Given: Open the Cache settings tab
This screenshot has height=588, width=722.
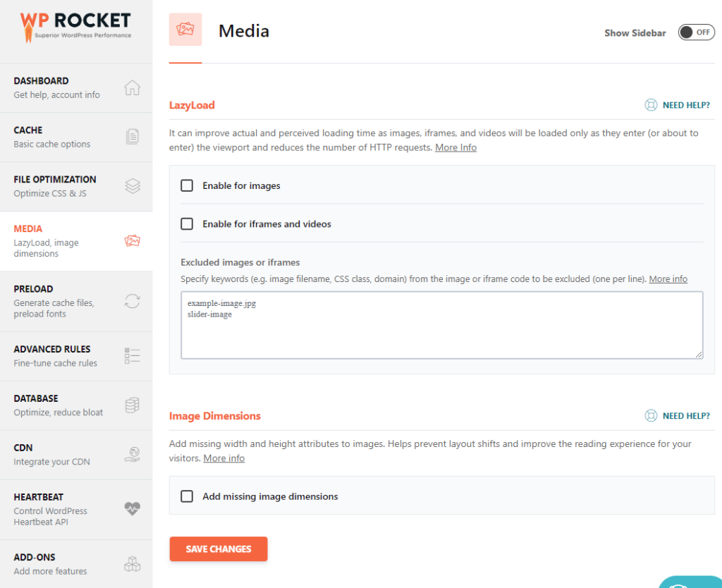Looking at the screenshot, I should tap(76, 137).
